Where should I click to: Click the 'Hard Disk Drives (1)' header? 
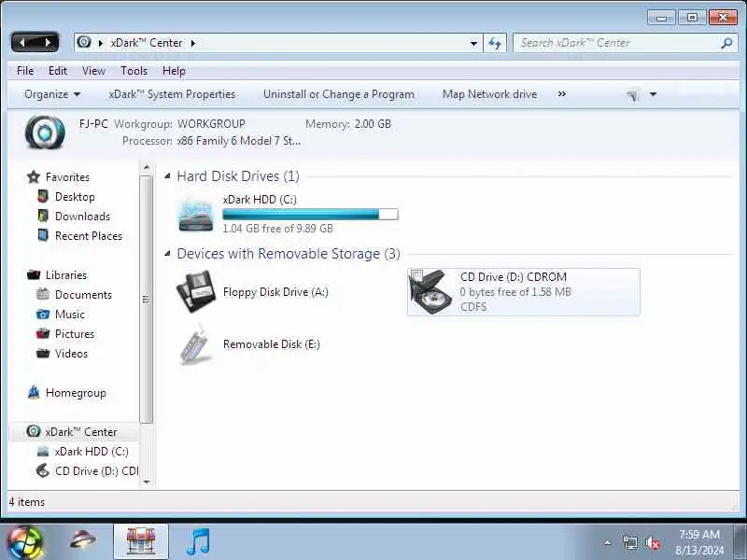click(x=238, y=176)
